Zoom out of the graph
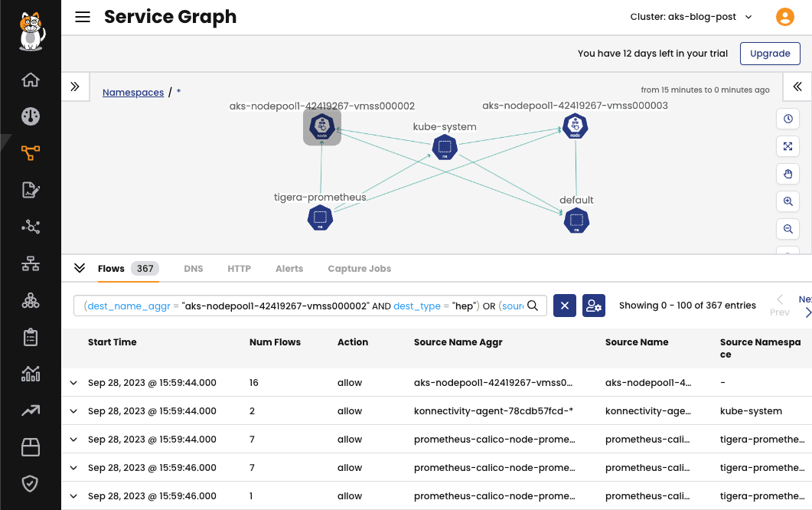Screen dimensions: 812x510 coord(788,228)
